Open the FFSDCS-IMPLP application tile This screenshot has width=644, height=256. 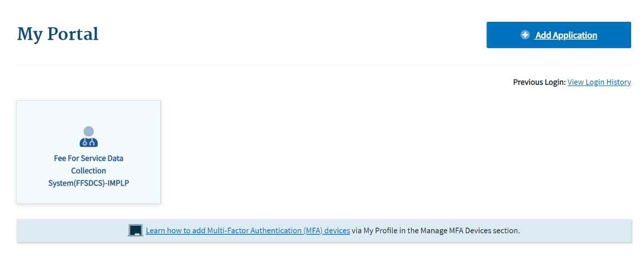(x=89, y=151)
